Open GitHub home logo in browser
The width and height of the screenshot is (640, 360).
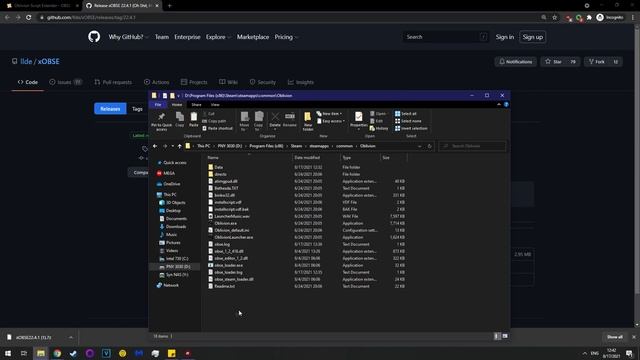[94, 37]
